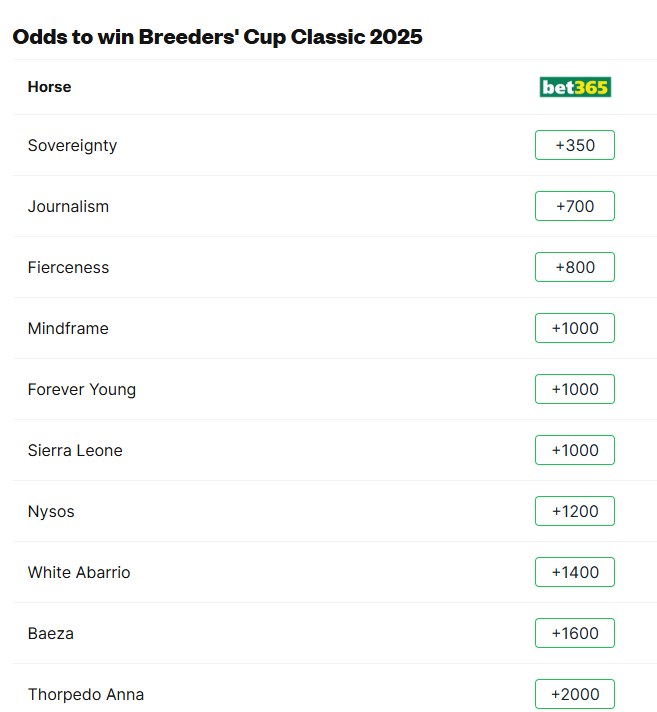657x712 pixels.
Task: Open the Journalism horse name row
Action: [x=68, y=206]
